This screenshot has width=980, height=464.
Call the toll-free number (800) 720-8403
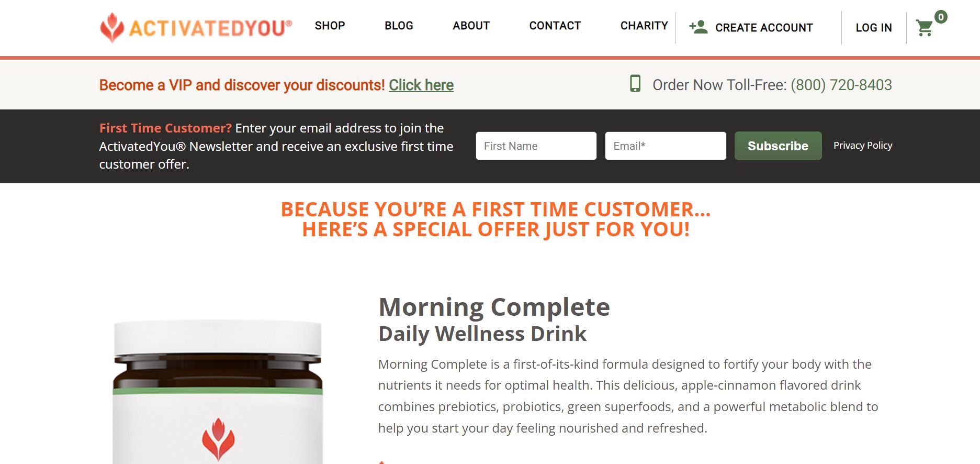[x=841, y=85]
